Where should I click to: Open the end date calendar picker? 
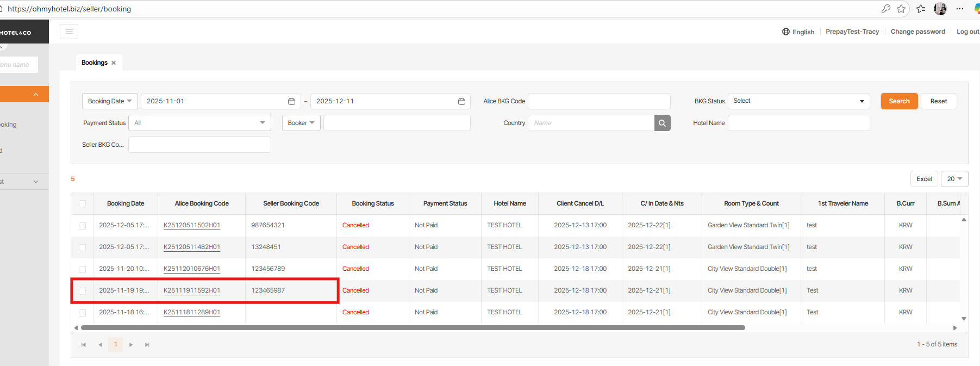(461, 101)
